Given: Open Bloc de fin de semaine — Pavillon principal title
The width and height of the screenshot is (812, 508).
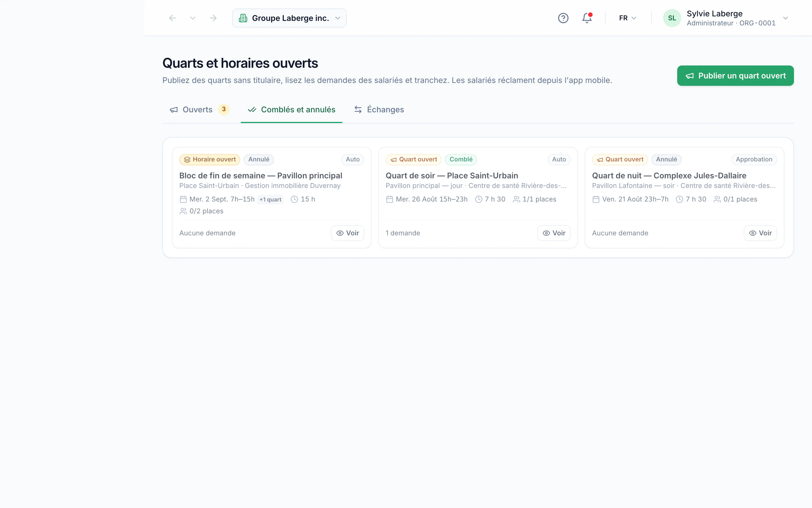Looking at the screenshot, I should 261,176.
